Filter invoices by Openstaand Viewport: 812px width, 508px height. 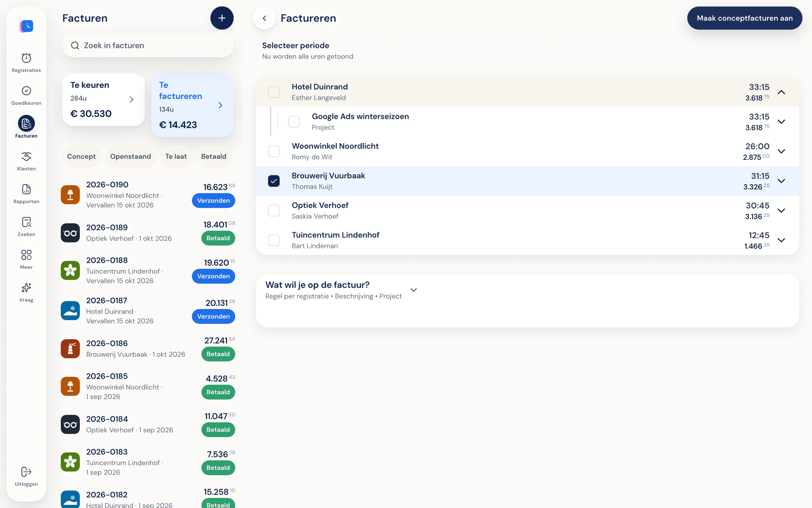(x=131, y=156)
